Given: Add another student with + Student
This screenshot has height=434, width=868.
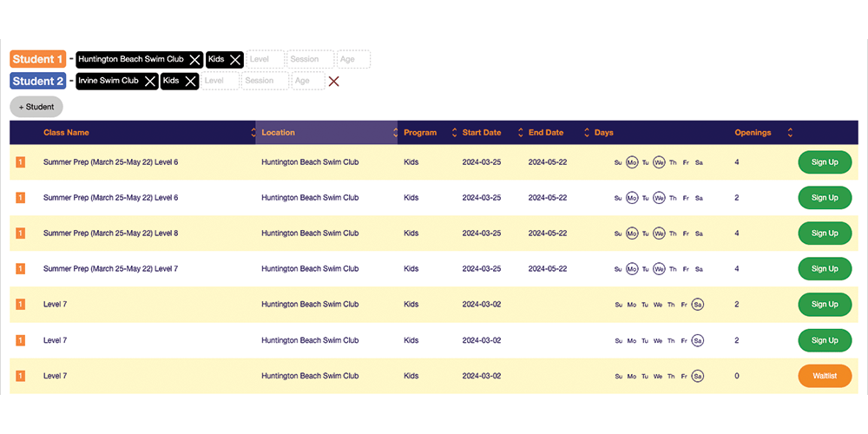Looking at the screenshot, I should pos(36,107).
